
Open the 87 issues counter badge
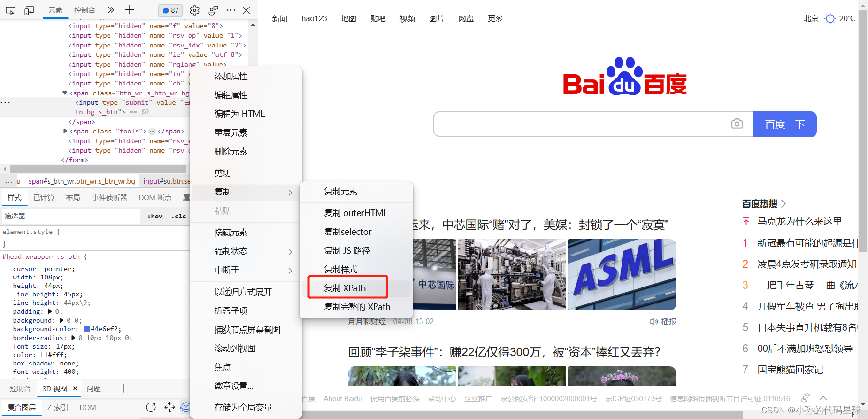[170, 10]
